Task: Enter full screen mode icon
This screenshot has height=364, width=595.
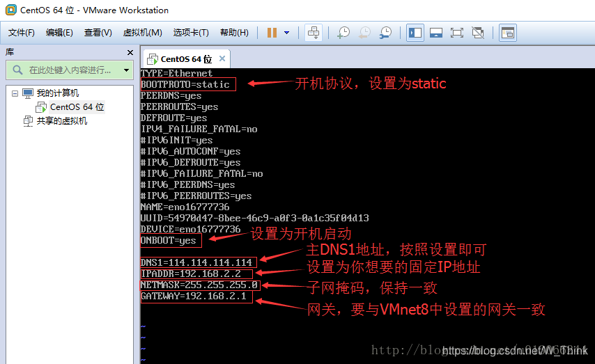Action: point(457,33)
